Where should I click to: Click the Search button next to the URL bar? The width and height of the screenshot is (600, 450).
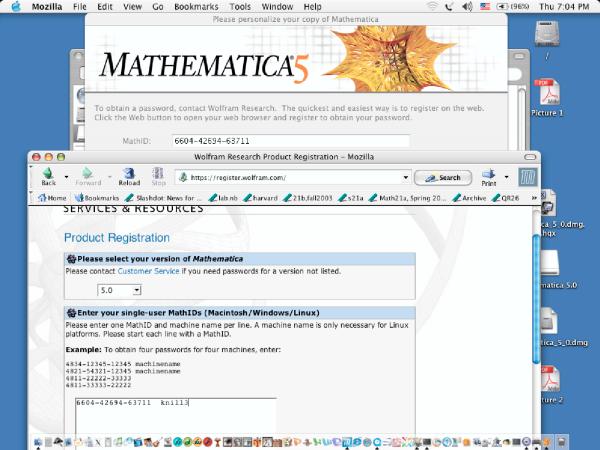click(x=443, y=177)
